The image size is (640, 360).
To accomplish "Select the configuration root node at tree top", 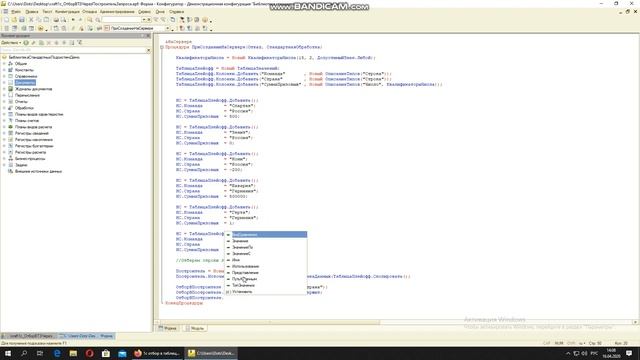I will [44, 58].
